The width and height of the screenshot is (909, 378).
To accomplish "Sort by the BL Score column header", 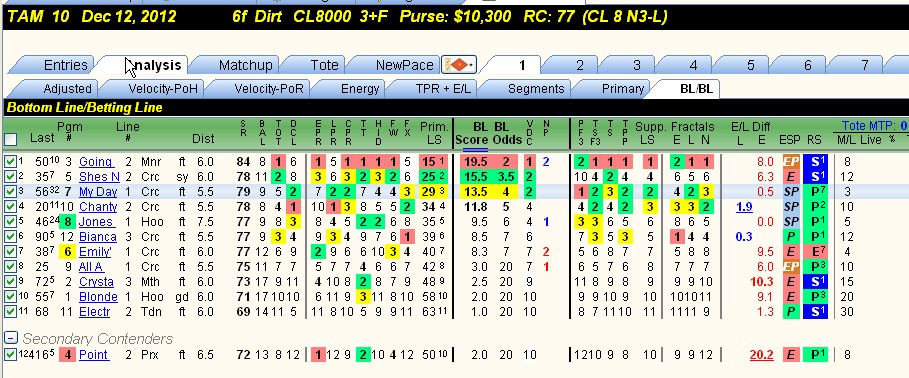I will (x=471, y=133).
